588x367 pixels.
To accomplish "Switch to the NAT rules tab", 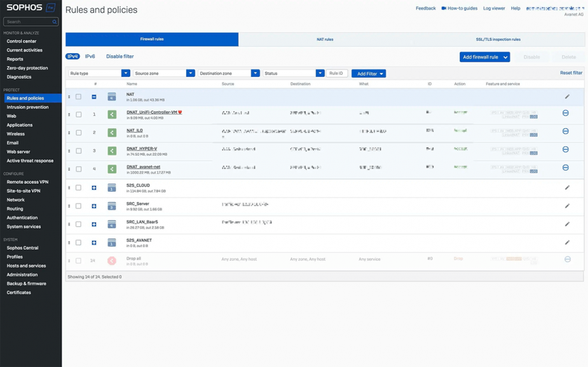I will tap(325, 39).
